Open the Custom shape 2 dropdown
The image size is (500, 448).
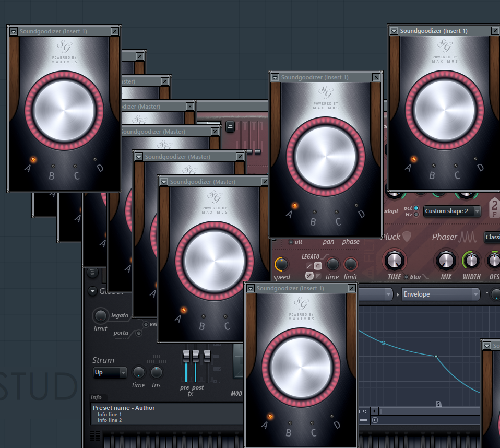(x=452, y=211)
